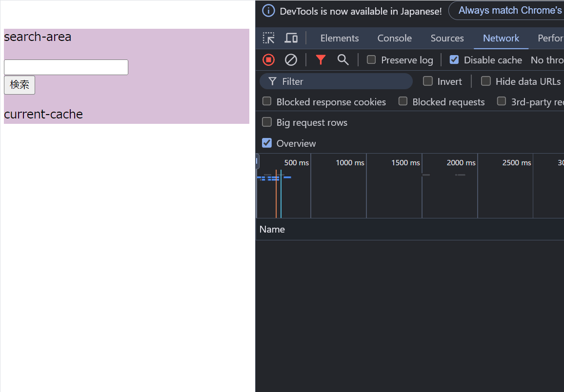This screenshot has height=392, width=564.
Task: Select the Inspect element tool
Action: (x=268, y=38)
